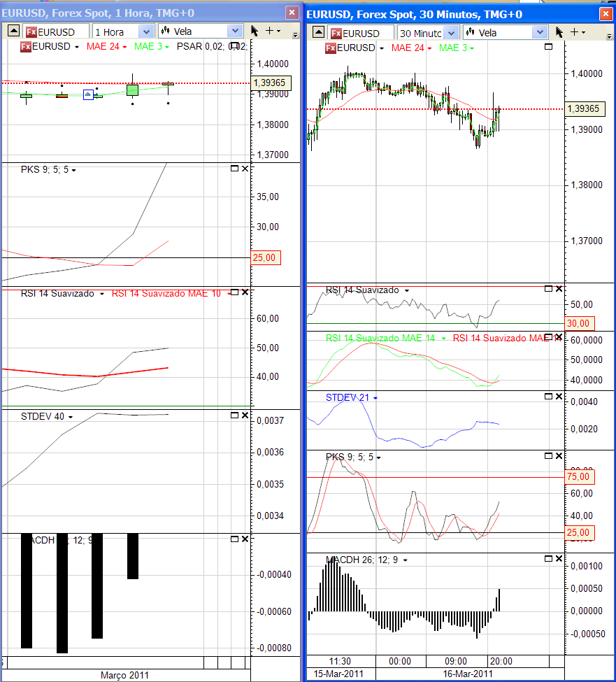Expand the RSI 14 Suavizado MAE 14 menu
The image size is (616, 682).
[443, 339]
